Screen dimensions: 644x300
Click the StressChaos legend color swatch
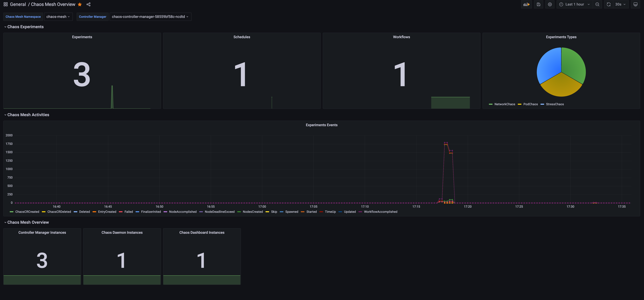pyautogui.click(x=542, y=104)
